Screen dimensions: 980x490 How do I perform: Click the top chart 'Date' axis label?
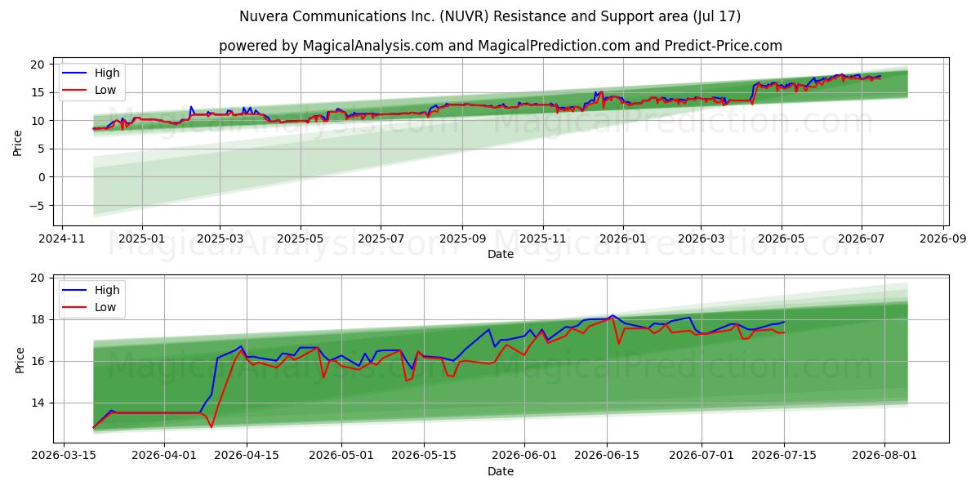pyautogui.click(x=501, y=254)
